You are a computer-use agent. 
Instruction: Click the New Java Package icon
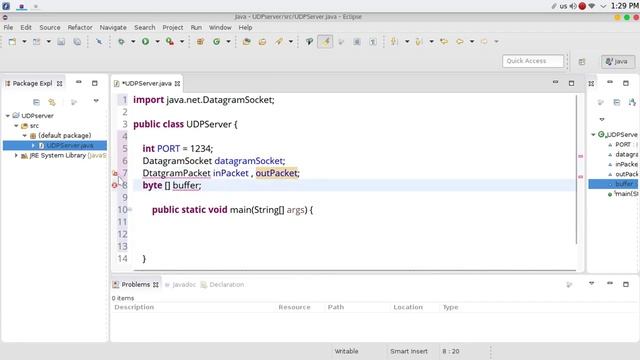coord(200,42)
